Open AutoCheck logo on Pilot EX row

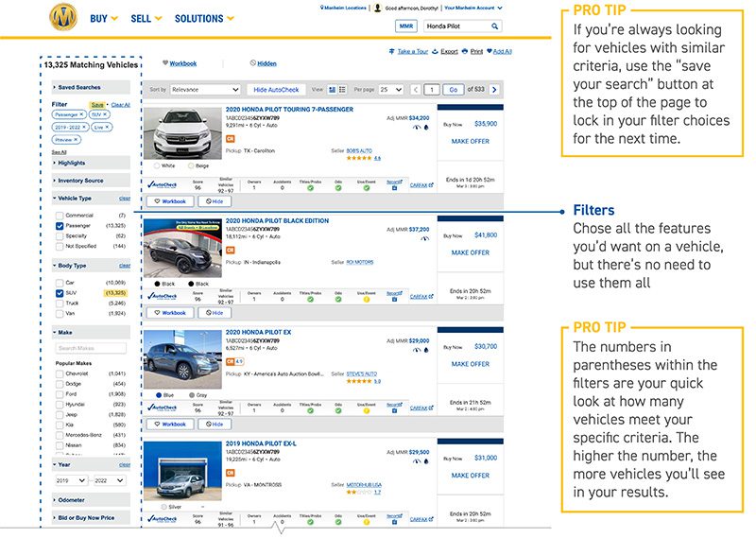pos(162,408)
